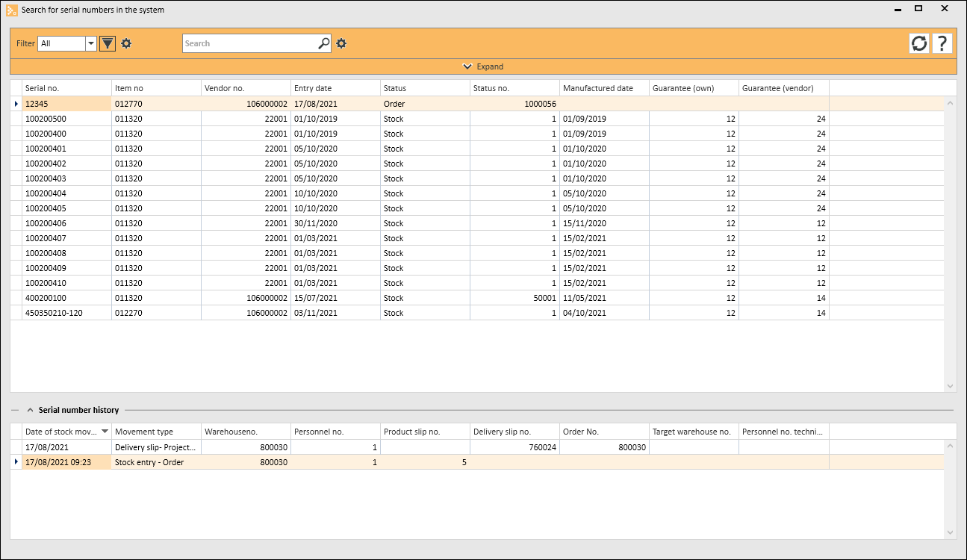Click the refresh icon
The width and height of the screenshot is (967, 560).
[x=918, y=43]
